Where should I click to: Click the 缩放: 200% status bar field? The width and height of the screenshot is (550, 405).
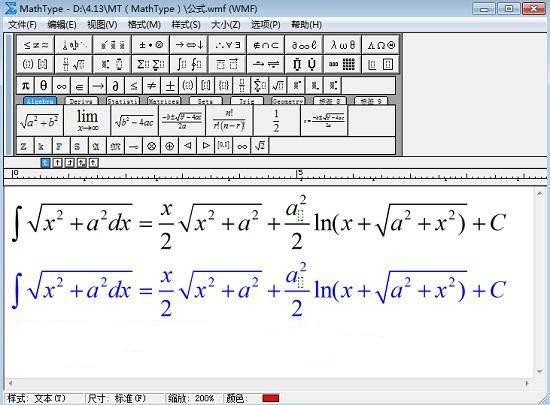pyautogui.click(x=194, y=399)
